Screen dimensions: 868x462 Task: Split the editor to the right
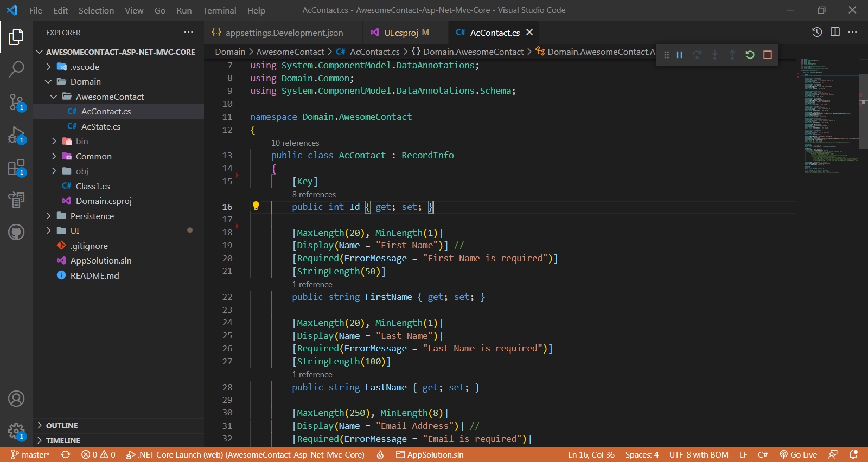pos(835,32)
